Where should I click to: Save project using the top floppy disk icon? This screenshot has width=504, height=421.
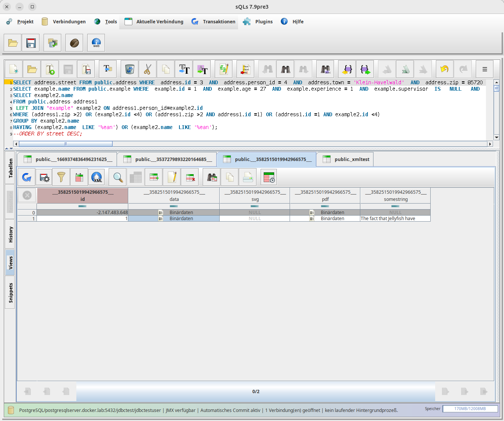pos(31,43)
